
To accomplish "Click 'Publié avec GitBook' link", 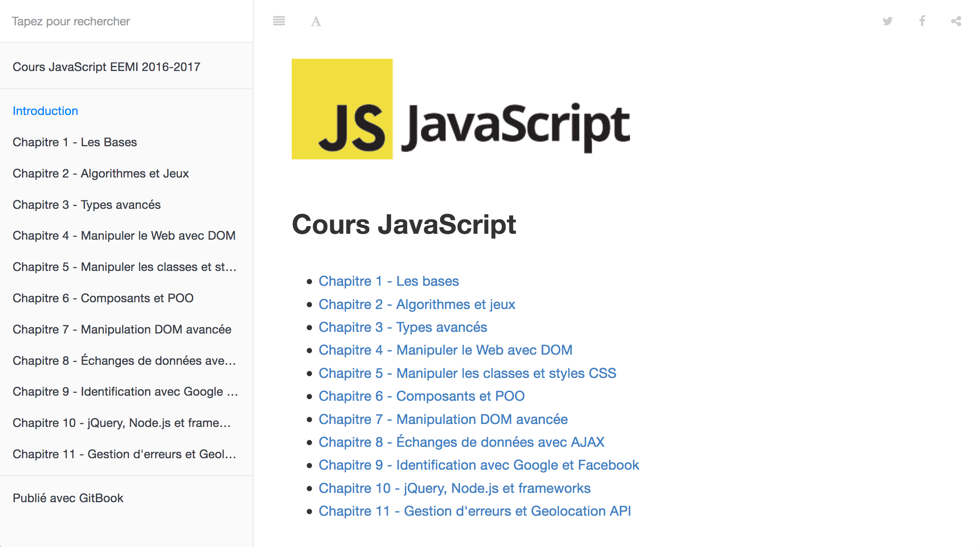I will coord(68,498).
